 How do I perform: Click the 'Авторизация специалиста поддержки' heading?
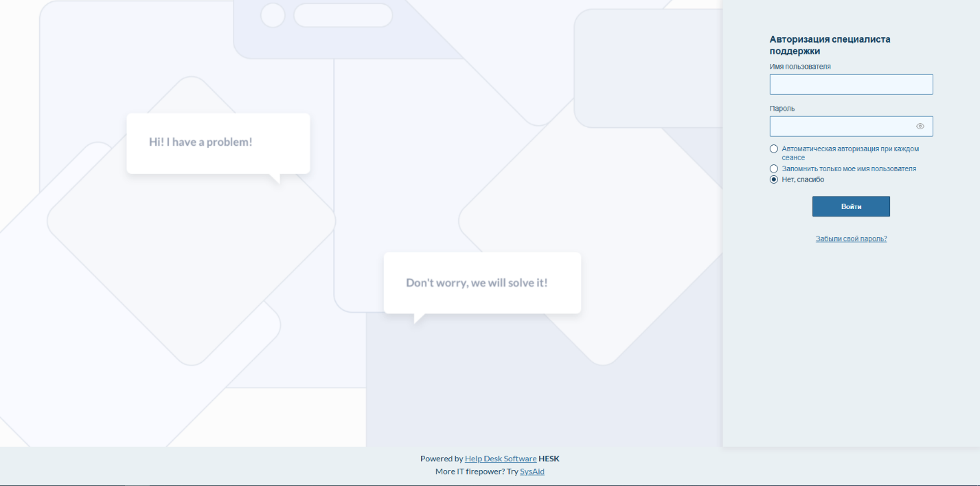(x=829, y=45)
